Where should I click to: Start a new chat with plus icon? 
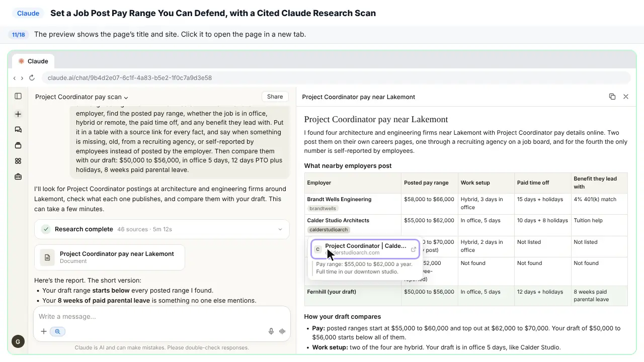coord(18,114)
